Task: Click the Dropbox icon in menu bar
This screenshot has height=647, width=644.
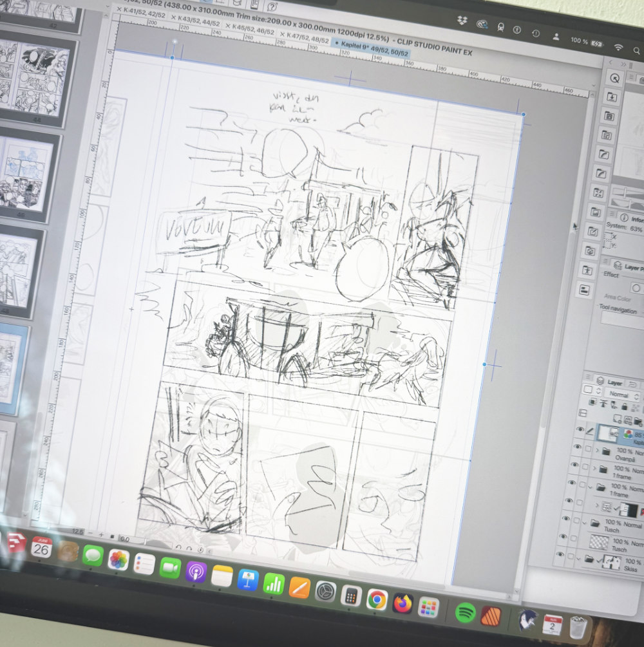Action: pyautogui.click(x=462, y=21)
